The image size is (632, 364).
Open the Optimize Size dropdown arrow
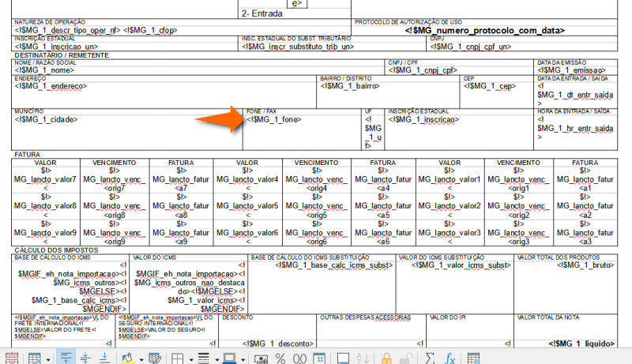click(x=48, y=358)
